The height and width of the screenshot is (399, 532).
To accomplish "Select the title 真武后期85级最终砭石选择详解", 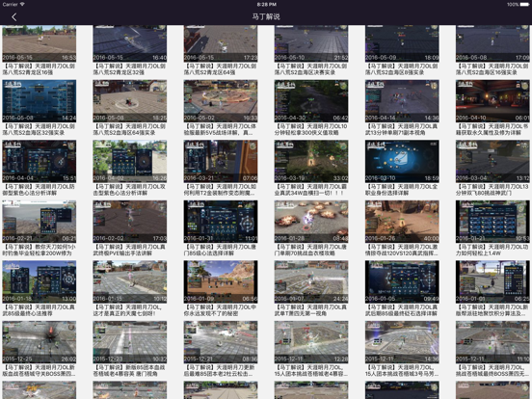I will point(402,310).
